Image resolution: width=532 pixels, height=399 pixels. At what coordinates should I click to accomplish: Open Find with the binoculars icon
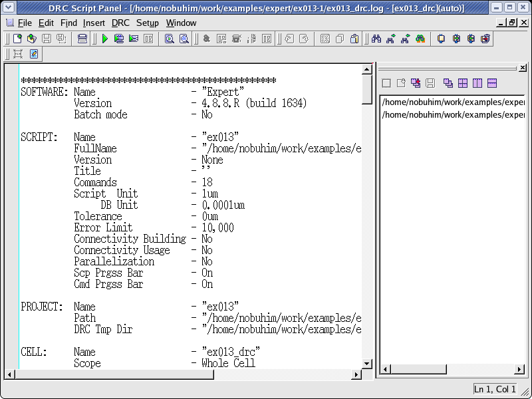[x=376, y=39]
